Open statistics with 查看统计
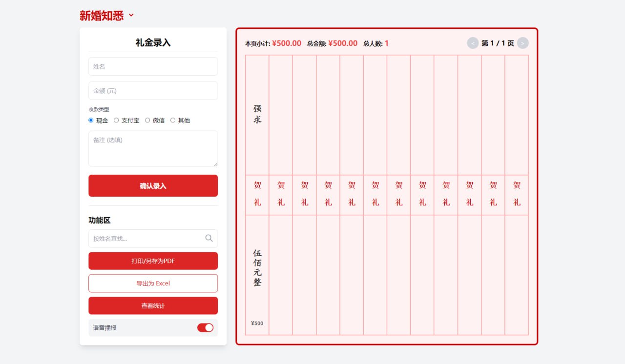The width and height of the screenshot is (625, 364). [153, 305]
